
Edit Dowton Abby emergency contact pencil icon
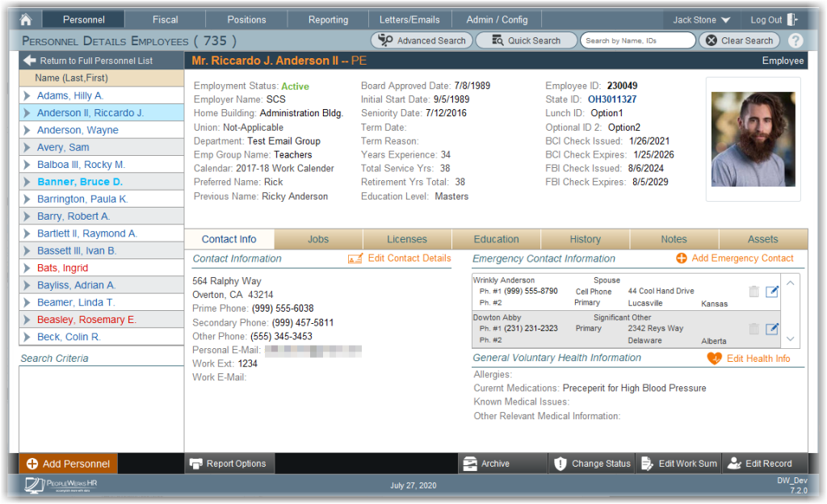point(771,329)
